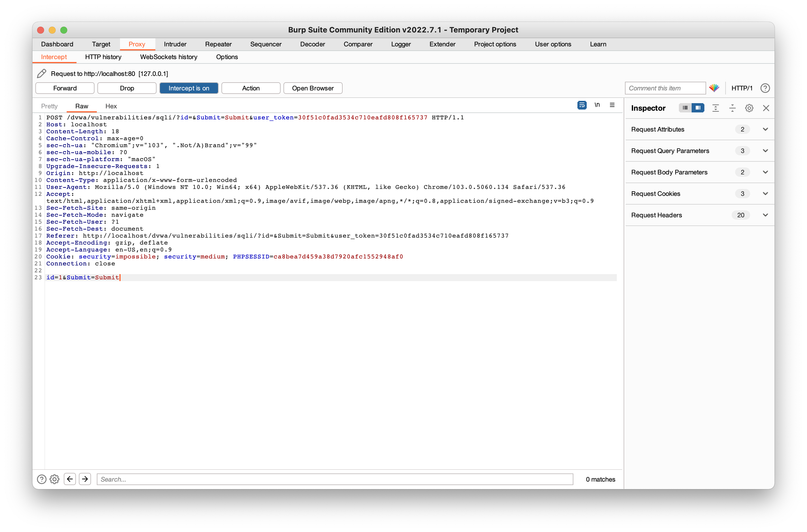Viewport: 807px width, 532px height.
Task: Go to next search match arrow
Action: (x=85, y=479)
